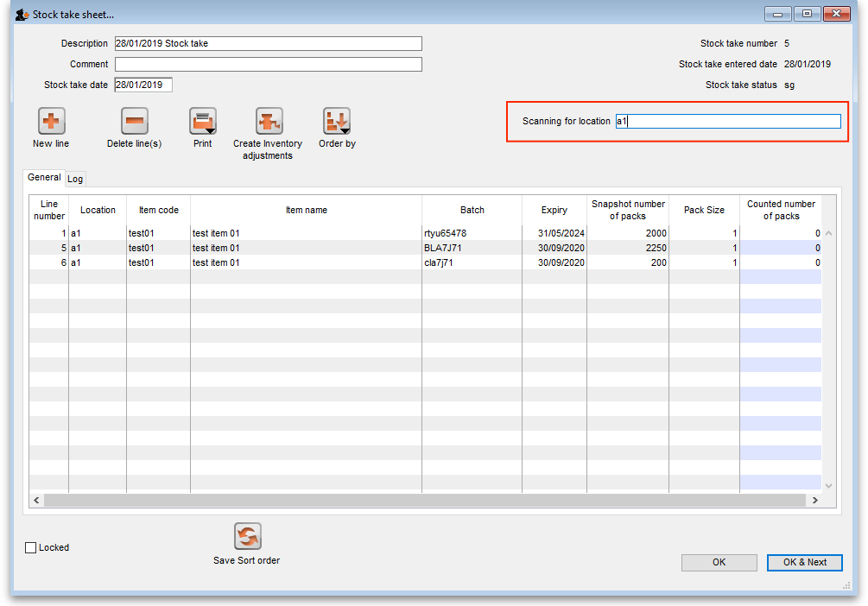Switch to the Log tab
This screenshot has height=606, width=868.
(x=75, y=179)
